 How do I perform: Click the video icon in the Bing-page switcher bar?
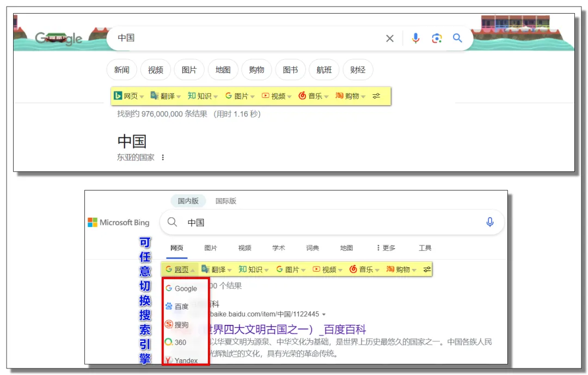(316, 269)
